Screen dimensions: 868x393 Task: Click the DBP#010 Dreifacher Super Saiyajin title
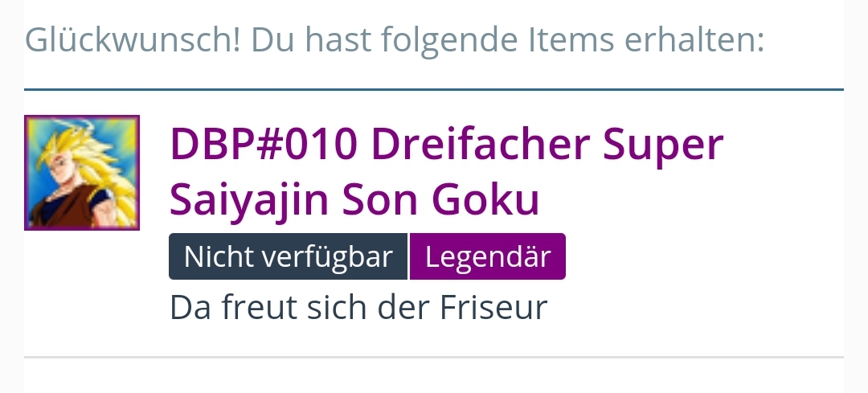tap(446, 172)
